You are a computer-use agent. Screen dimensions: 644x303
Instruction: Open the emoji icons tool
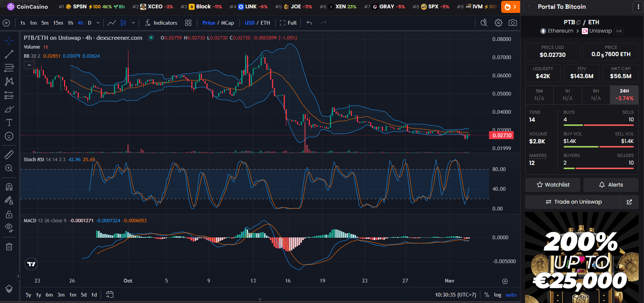coord(9,136)
